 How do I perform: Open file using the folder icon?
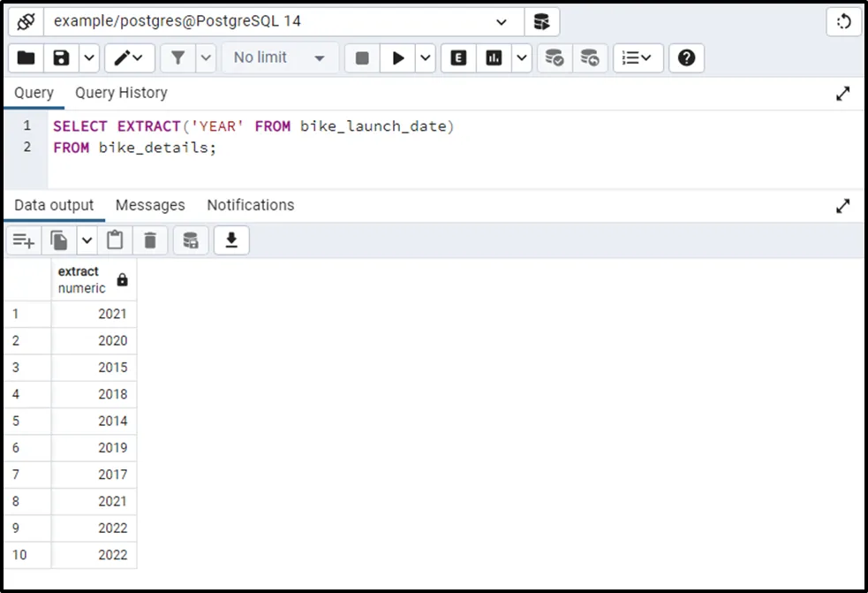(26, 58)
